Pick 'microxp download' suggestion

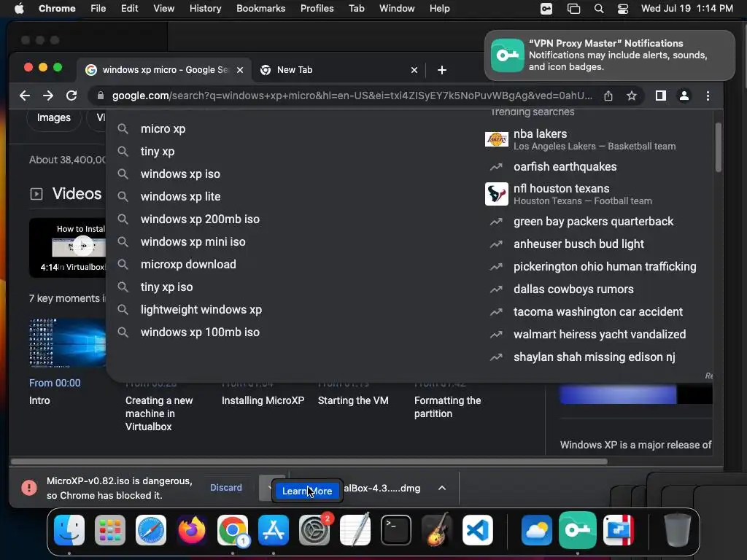click(x=188, y=264)
